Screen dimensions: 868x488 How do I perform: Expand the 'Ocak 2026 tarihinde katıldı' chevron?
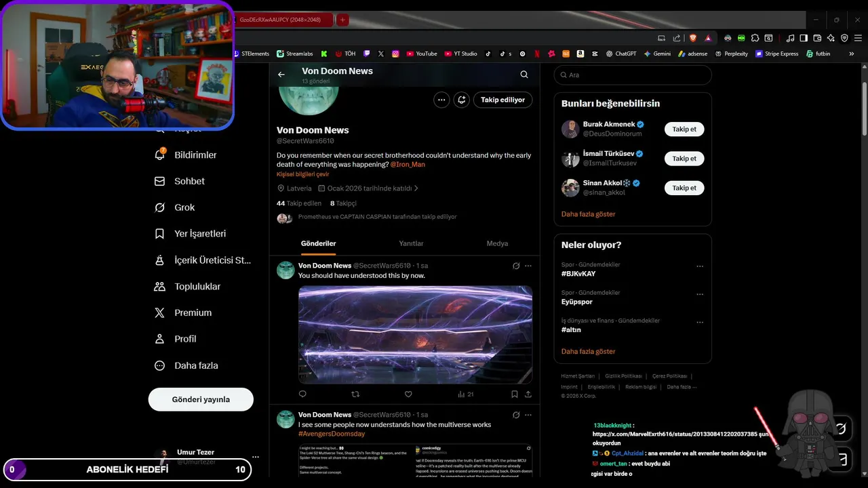pyautogui.click(x=416, y=188)
